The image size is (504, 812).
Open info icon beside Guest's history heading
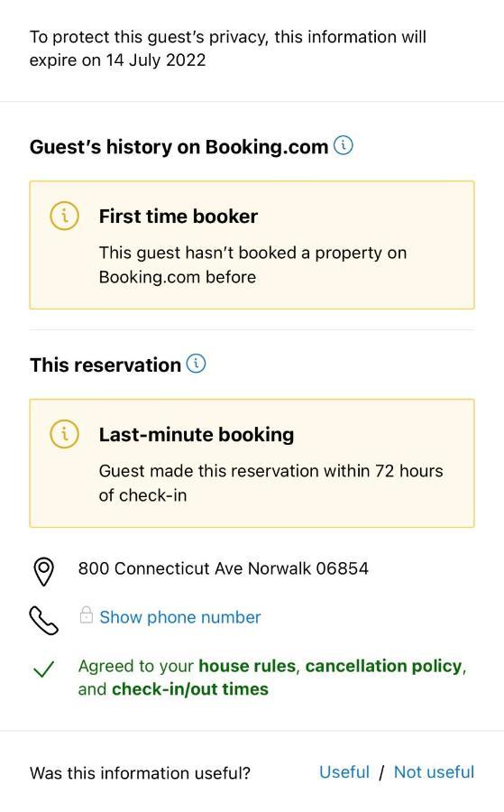coord(344,145)
